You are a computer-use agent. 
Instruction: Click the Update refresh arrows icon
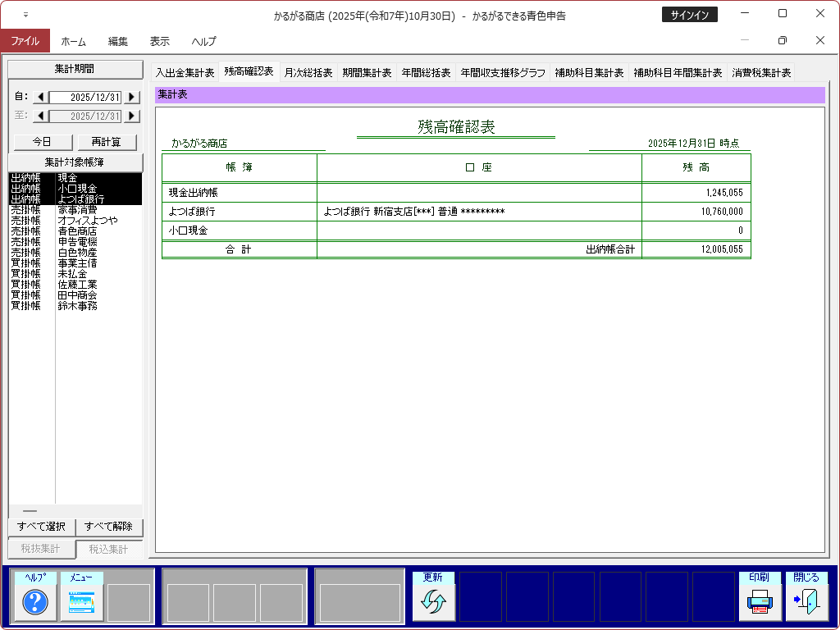pyautogui.click(x=432, y=602)
